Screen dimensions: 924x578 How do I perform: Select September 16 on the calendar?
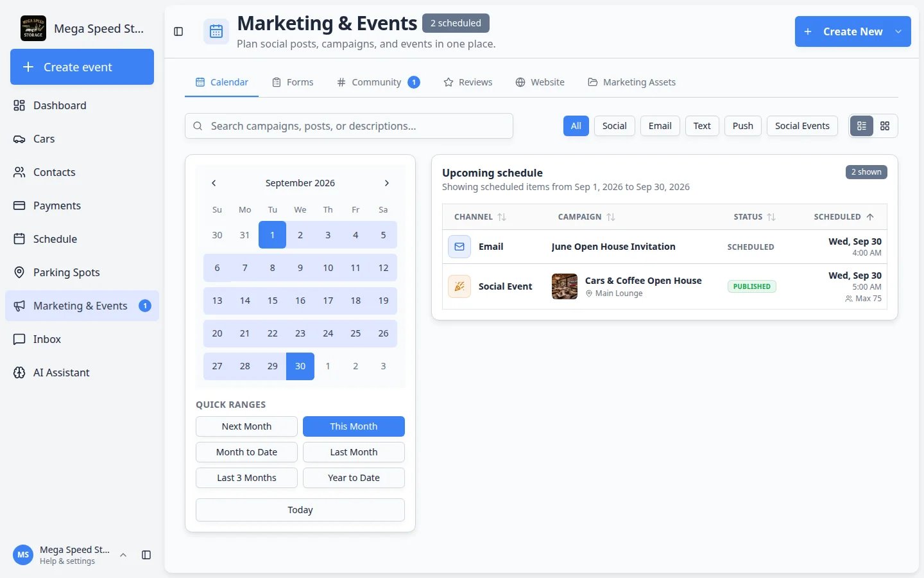click(x=300, y=301)
